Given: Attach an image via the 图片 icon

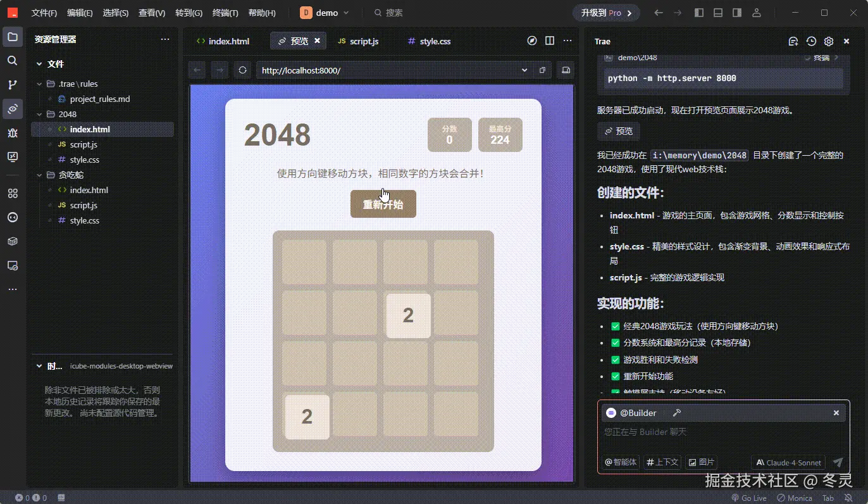Looking at the screenshot, I should [701, 462].
